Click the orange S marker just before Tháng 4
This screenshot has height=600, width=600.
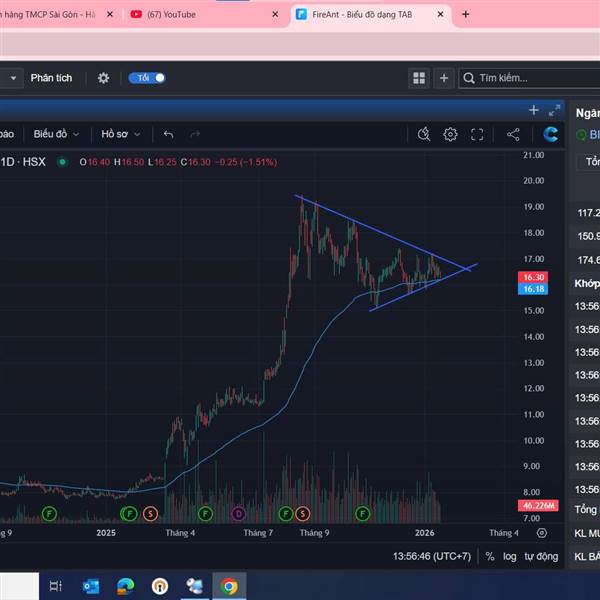tap(150, 514)
